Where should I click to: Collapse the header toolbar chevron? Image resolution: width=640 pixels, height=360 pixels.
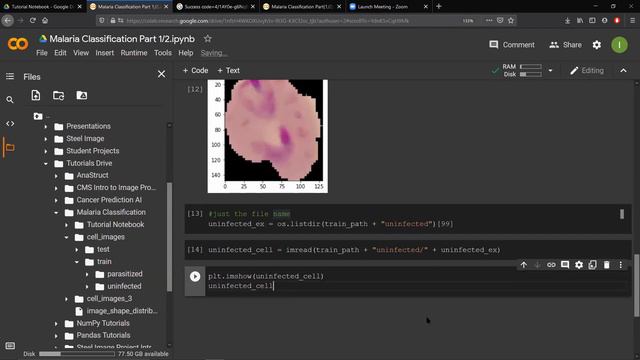(x=623, y=71)
